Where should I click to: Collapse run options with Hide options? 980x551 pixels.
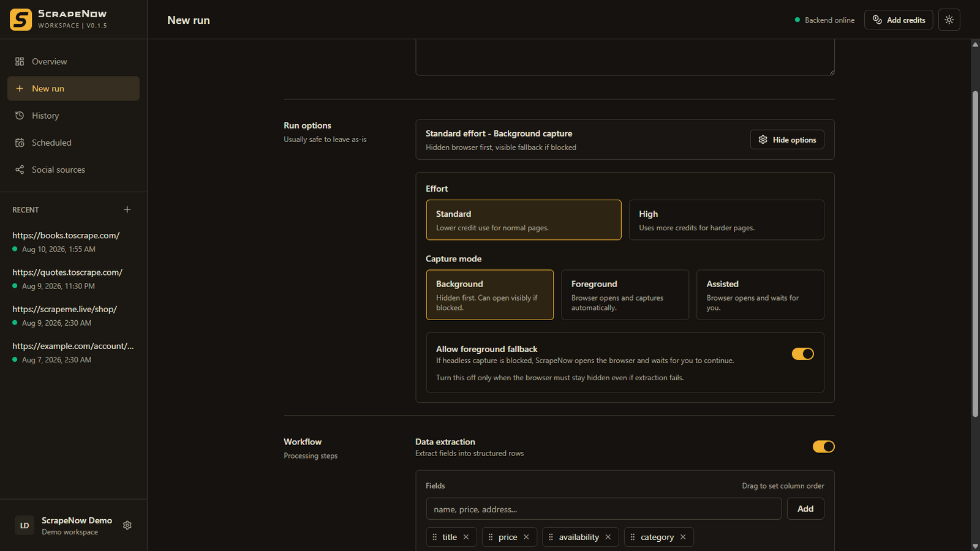pos(787,140)
